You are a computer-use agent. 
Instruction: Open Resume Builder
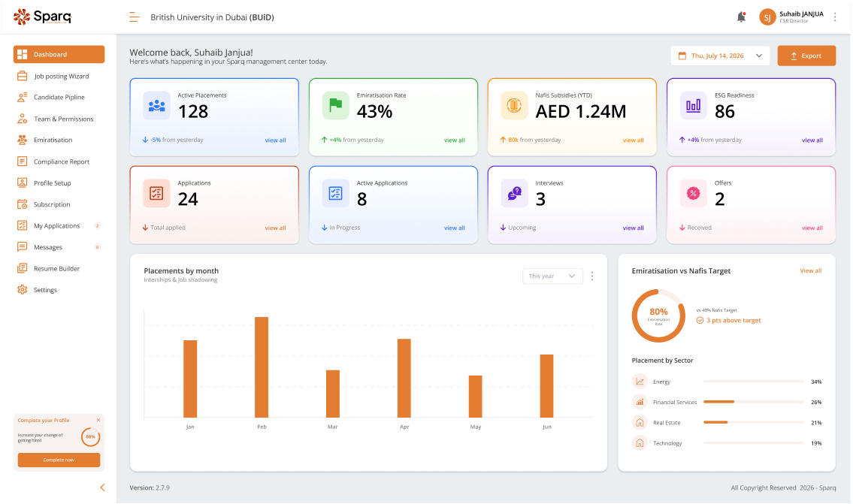[x=59, y=269]
